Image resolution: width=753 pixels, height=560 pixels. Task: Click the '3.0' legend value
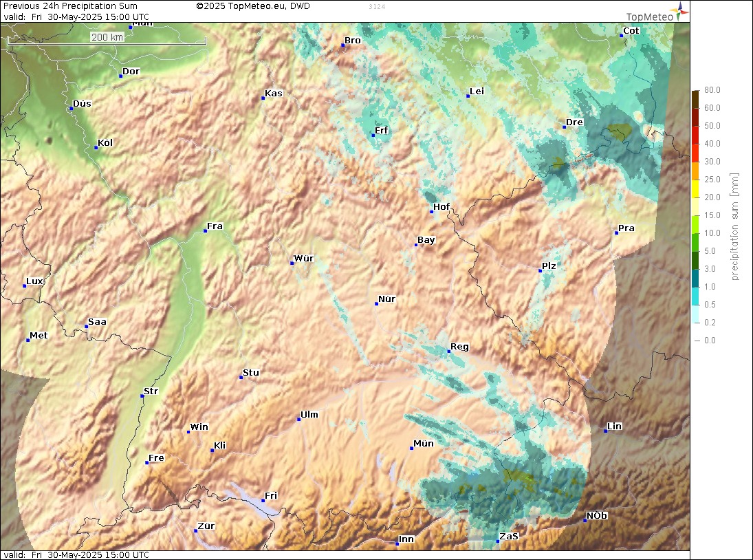tap(710, 269)
